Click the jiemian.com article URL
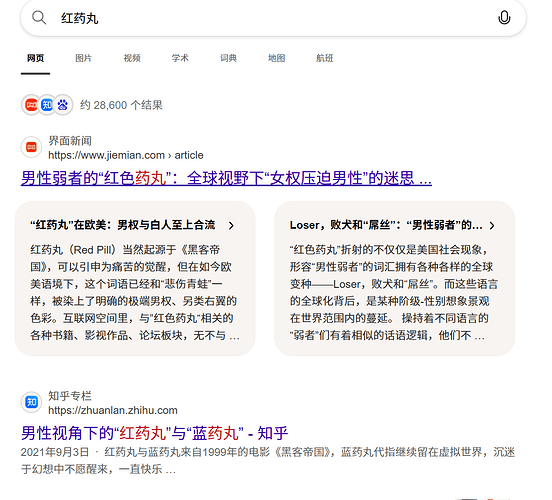This screenshot has height=500, width=552. click(126, 155)
